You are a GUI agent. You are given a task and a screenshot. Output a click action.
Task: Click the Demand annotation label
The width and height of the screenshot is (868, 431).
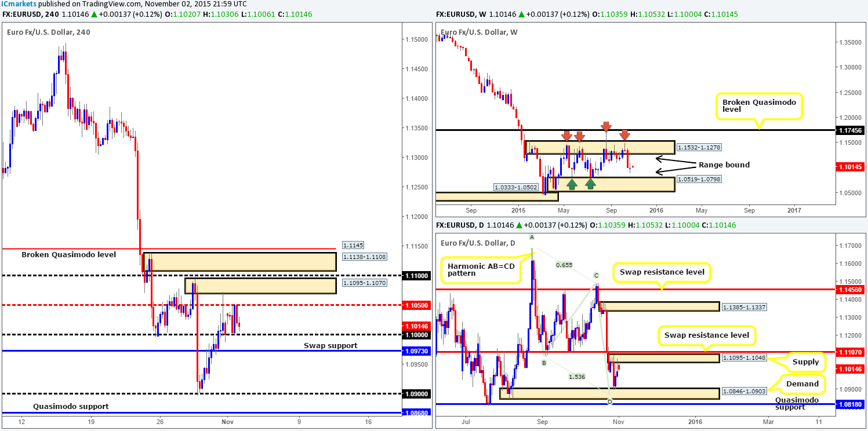(802, 383)
